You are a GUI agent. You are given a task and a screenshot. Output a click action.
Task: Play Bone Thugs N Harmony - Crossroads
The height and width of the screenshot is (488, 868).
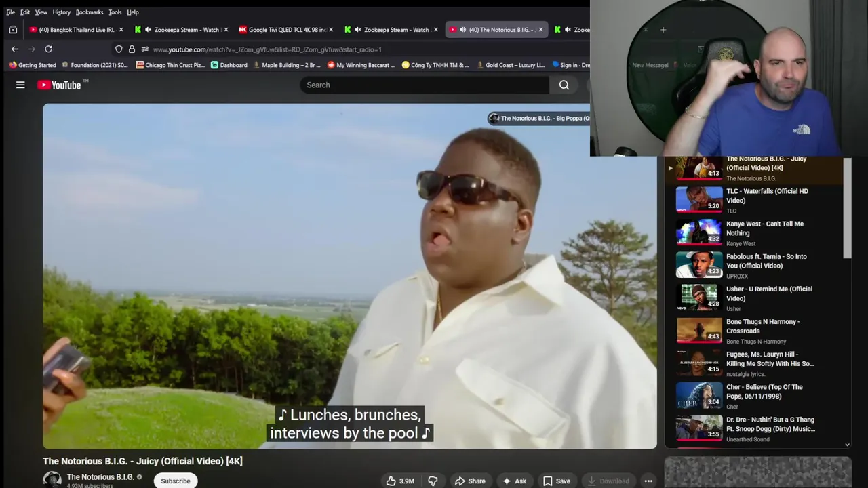[699, 329]
